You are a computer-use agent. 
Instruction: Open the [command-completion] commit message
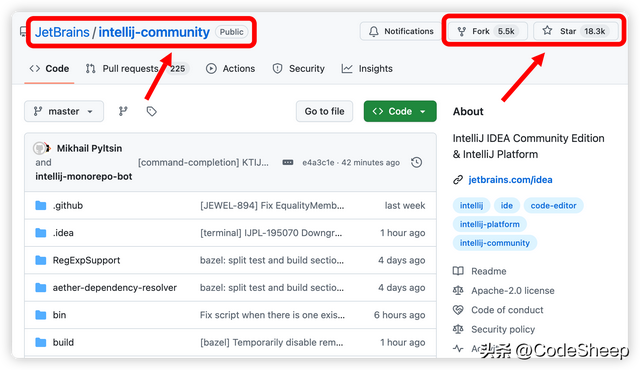point(203,163)
